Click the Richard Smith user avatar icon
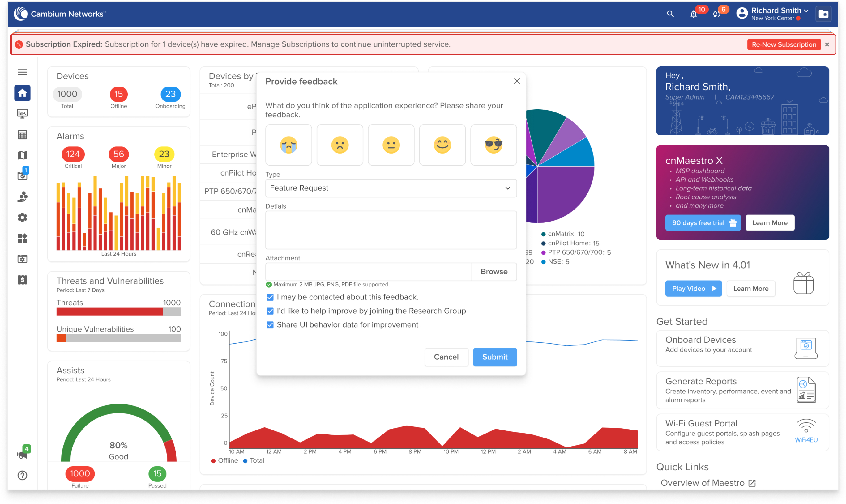846x504 pixels. point(742,14)
